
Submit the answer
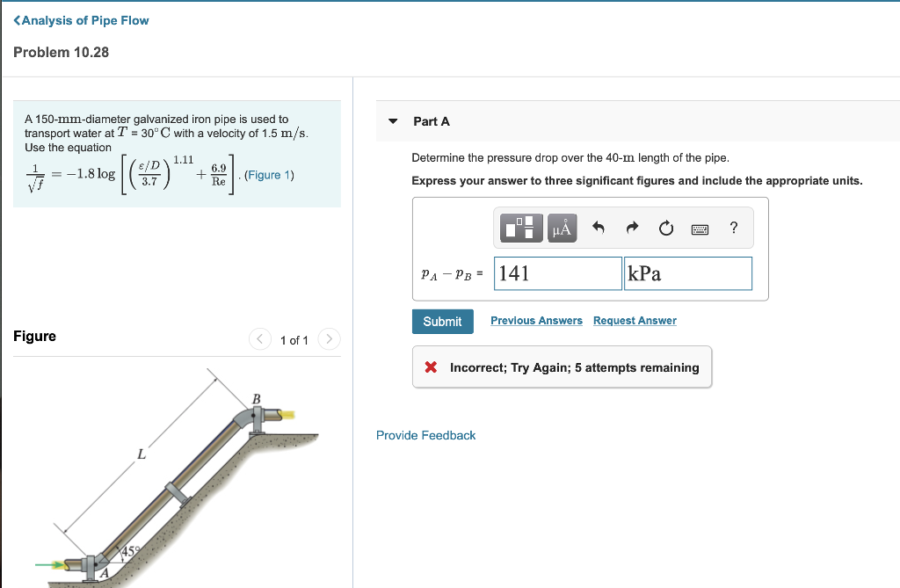[442, 321]
